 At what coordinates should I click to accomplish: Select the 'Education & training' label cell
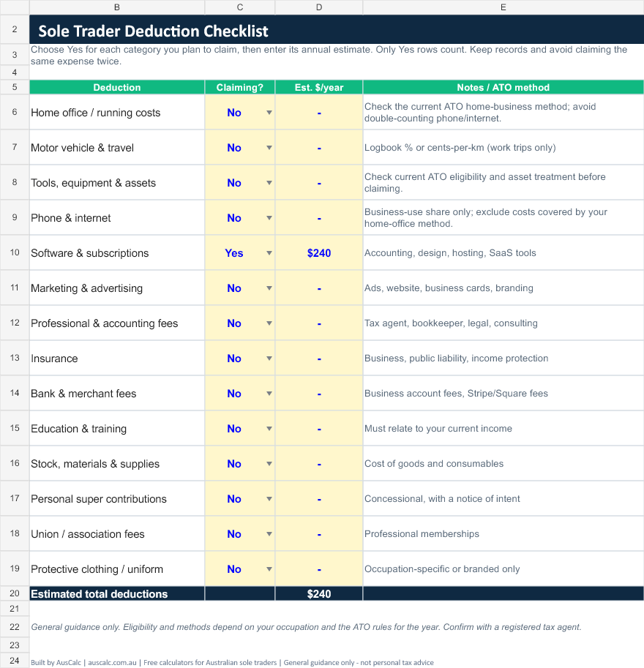117,429
